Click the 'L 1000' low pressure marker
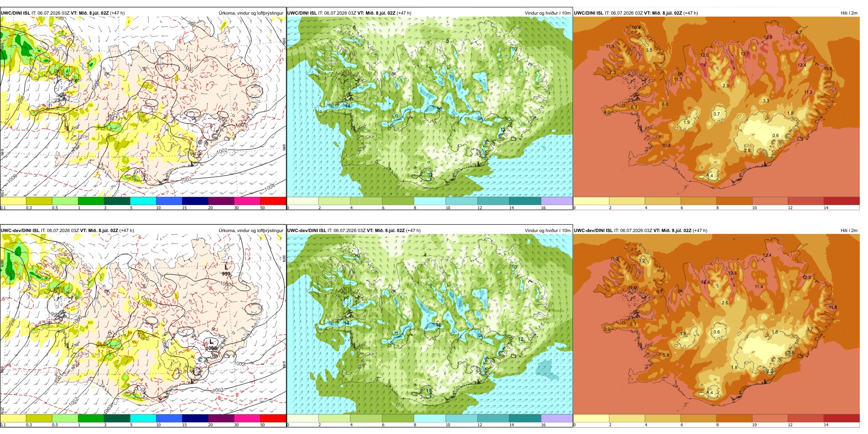The height and width of the screenshot is (434, 868). 211,345
